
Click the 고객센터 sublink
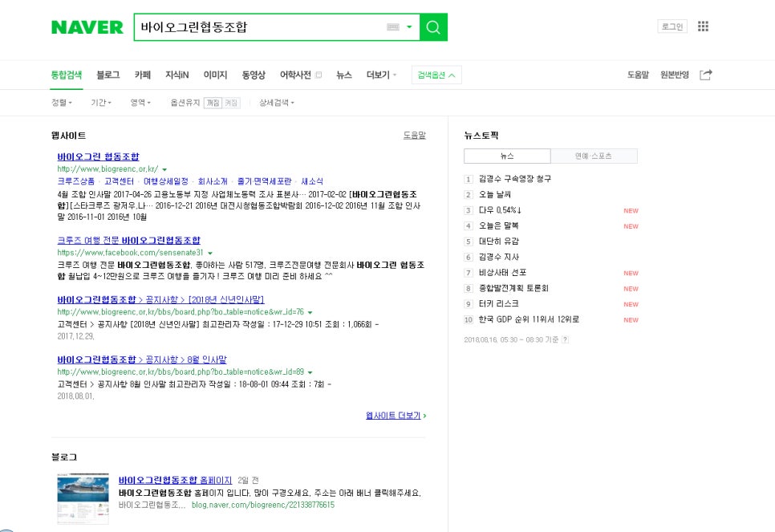(x=119, y=181)
